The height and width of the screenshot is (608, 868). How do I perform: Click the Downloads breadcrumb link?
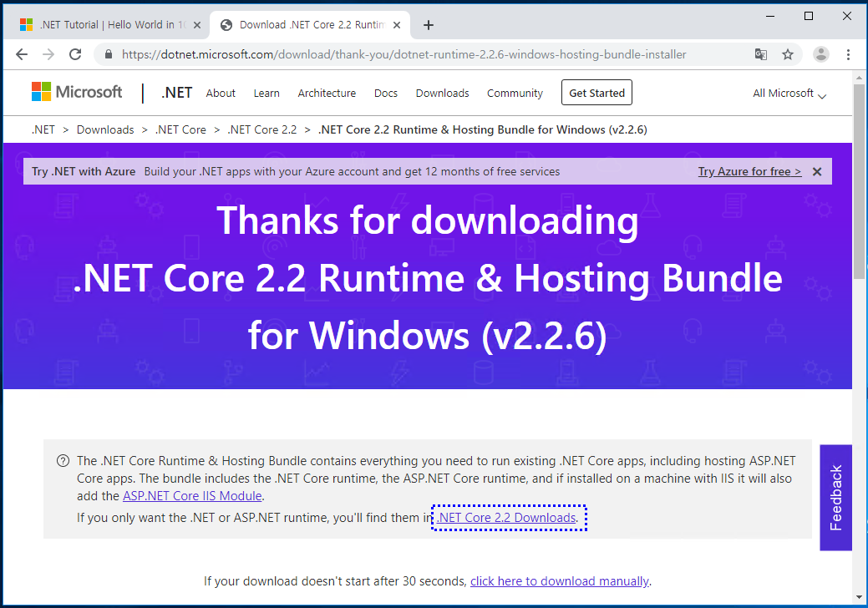[105, 129]
